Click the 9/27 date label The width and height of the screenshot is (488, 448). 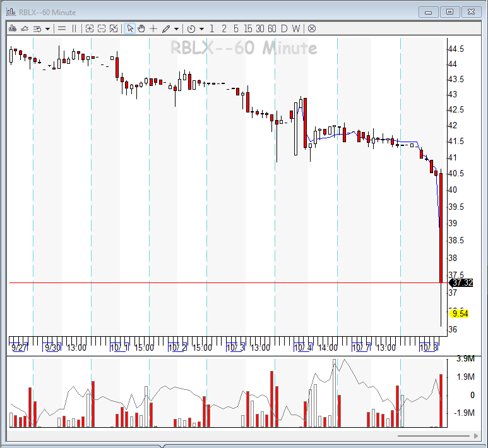pos(19,348)
